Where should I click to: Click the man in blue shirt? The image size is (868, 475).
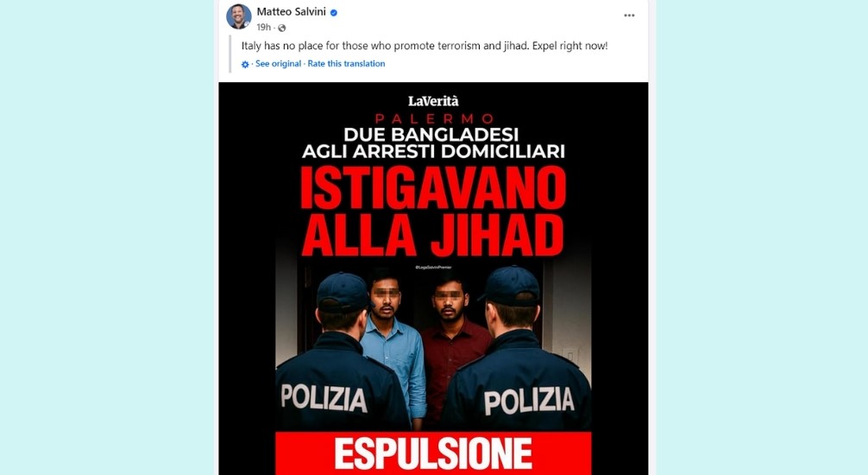(x=390, y=345)
